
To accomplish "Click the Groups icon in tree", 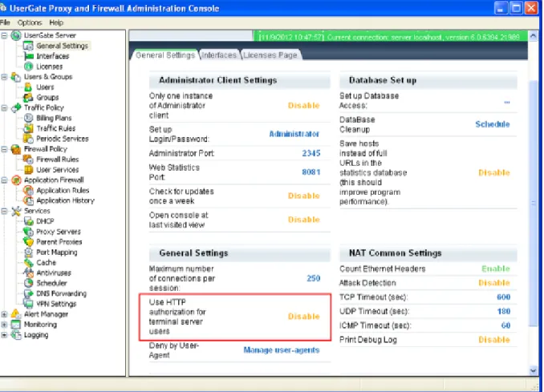I will coord(28,97).
